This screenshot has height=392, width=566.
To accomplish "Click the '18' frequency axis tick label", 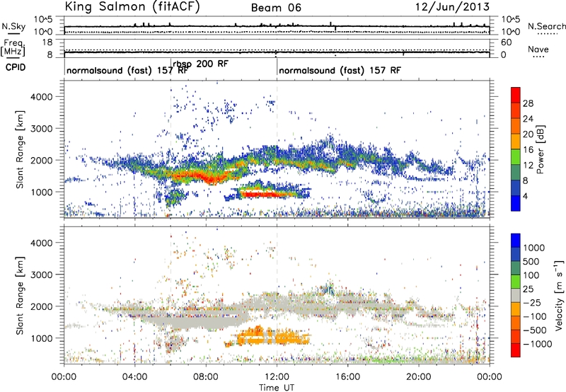I will 47,42.
